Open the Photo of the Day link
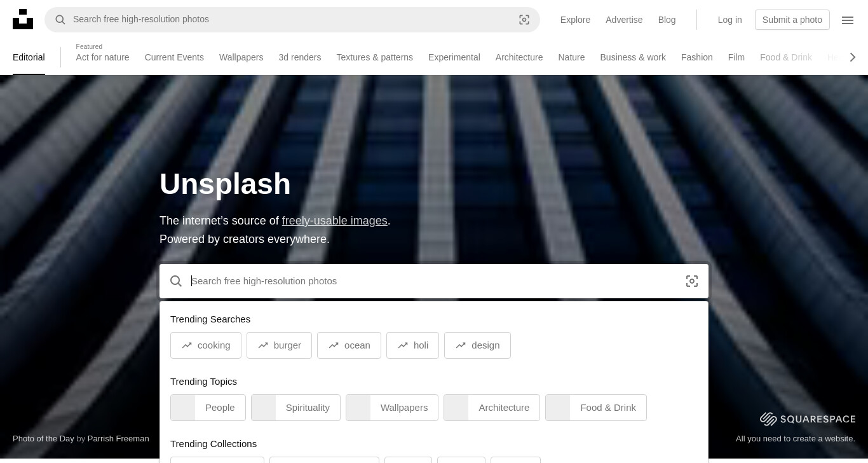 click(x=43, y=439)
